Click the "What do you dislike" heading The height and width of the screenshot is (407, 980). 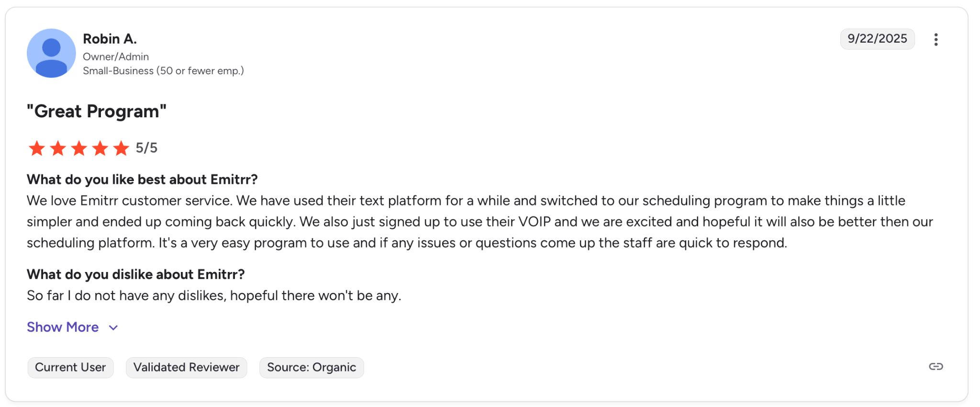click(135, 274)
